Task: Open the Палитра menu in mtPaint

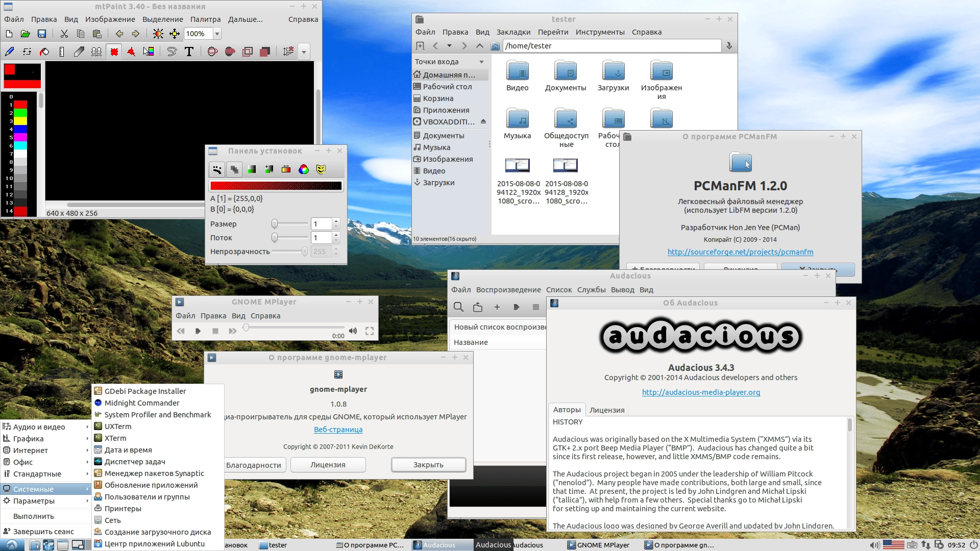Action: point(205,19)
